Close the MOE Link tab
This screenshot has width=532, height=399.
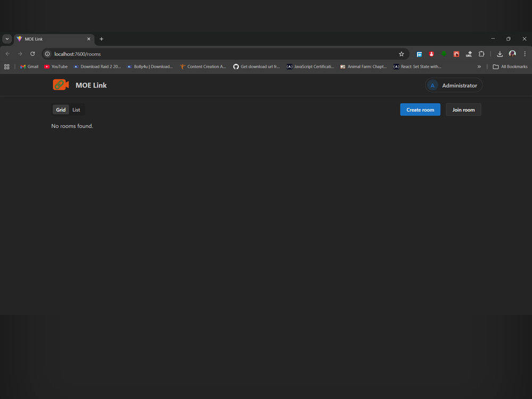point(88,39)
